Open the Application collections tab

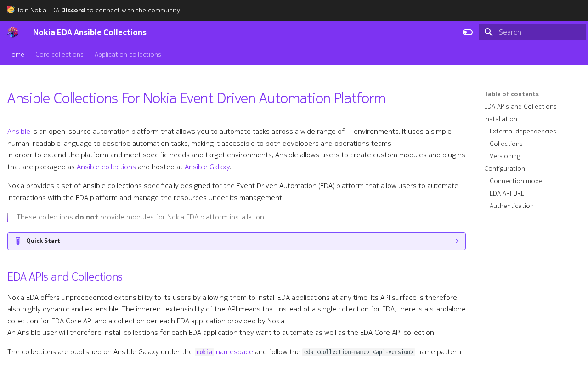pos(128,54)
